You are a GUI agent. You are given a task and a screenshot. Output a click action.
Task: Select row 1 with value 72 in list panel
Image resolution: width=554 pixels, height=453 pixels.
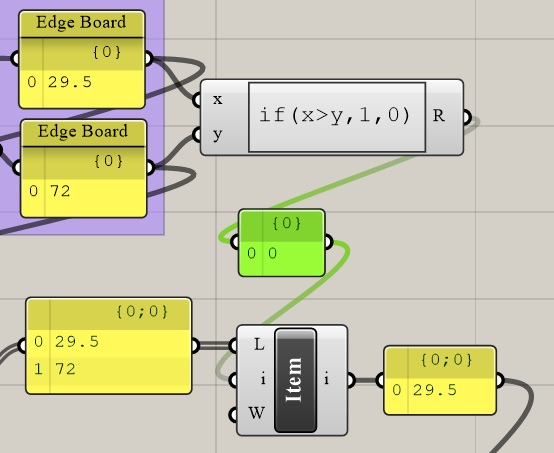(109, 369)
